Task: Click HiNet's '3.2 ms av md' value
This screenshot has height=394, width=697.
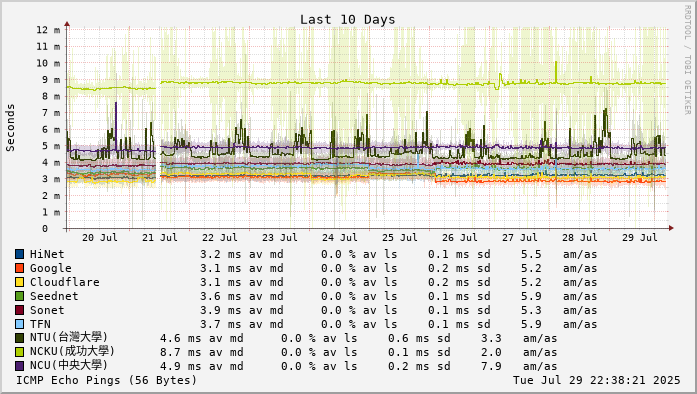Action: pyautogui.click(x=241, y=254)
